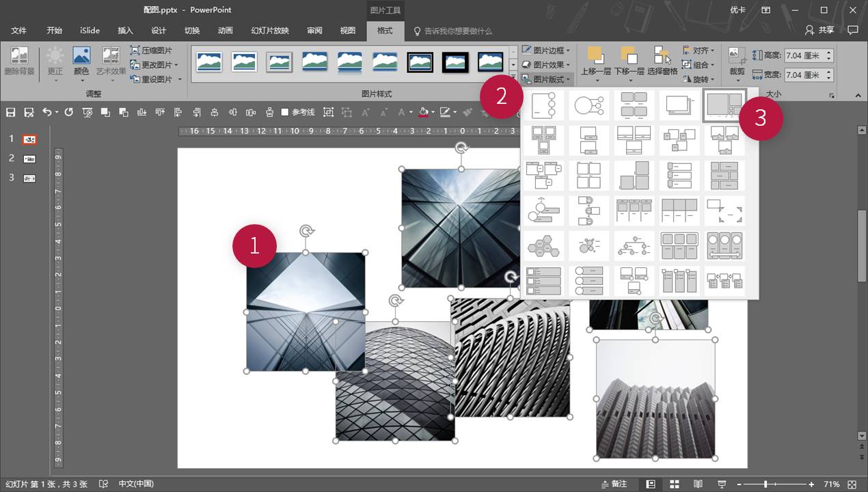868x492 pixels.
Task: Toggle the 备注 notes pane
Action: pos(612,484)
